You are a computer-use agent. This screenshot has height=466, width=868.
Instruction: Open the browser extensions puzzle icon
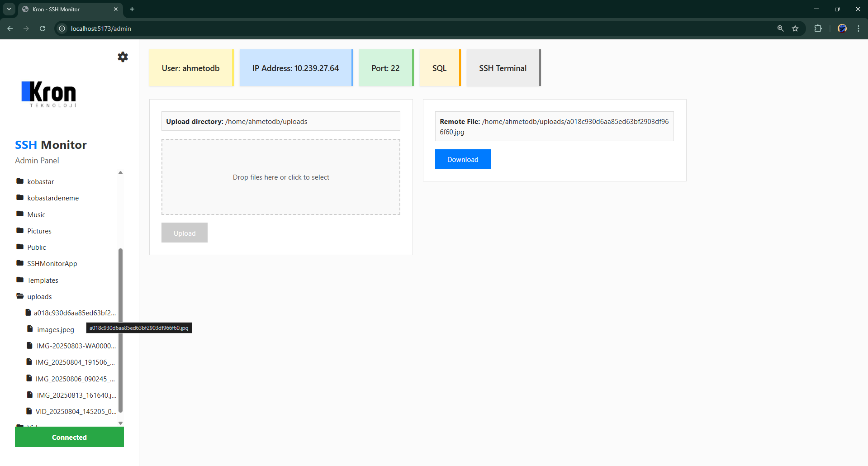(818, 29)
